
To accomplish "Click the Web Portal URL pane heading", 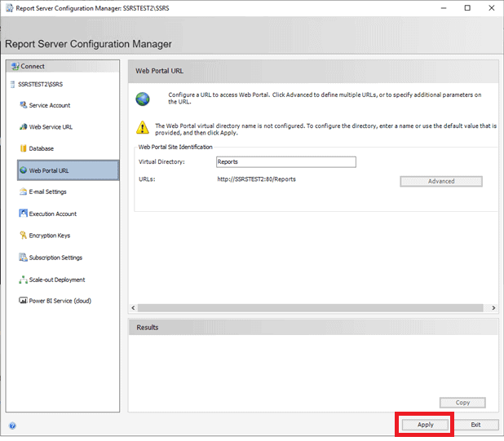I will point(159,71).
